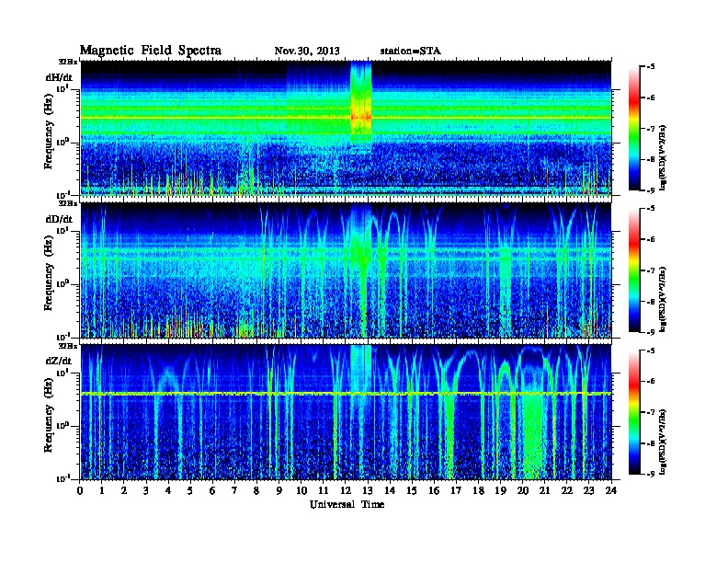Click the color bar beside the dZ/dt panel
This screenshot has width=728, height=563.
[634, 412]
